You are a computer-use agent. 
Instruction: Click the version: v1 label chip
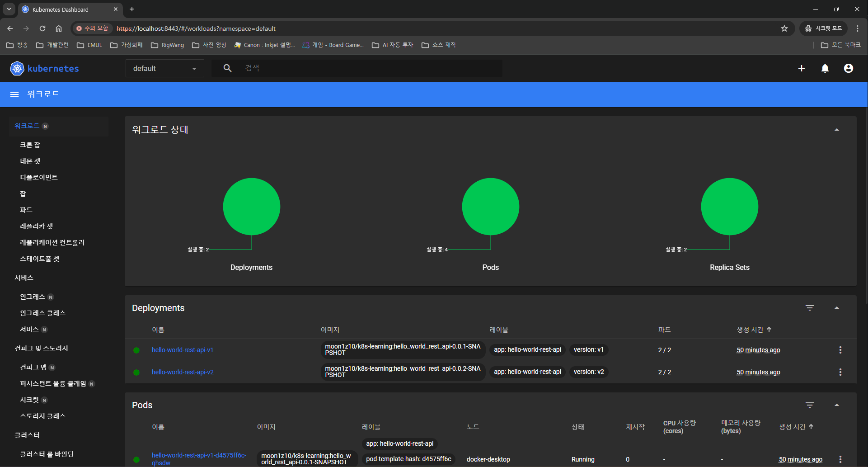coord(588,349)
